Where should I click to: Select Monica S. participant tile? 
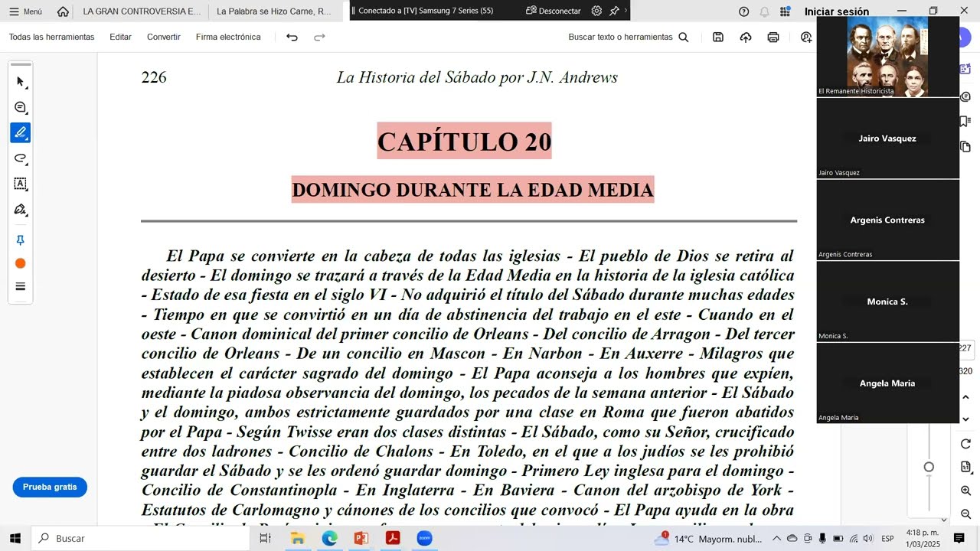(x=887, y=302)
